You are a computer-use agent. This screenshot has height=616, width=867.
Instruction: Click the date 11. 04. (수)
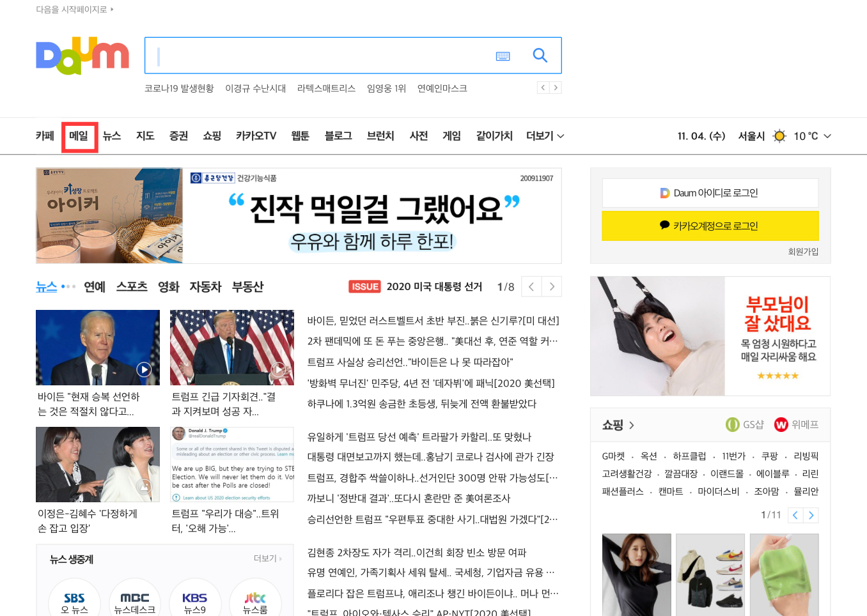(701, 136)
